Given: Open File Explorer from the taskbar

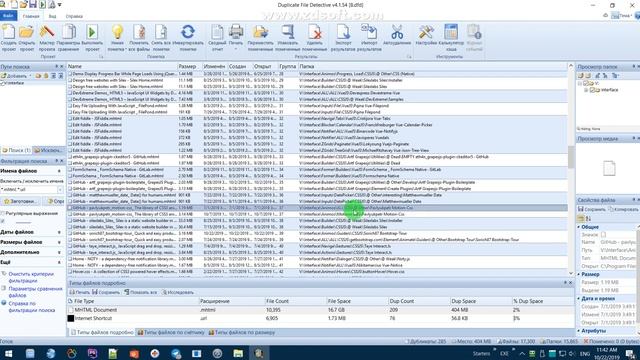Looking at the screenshot, I should pos(238,353).
